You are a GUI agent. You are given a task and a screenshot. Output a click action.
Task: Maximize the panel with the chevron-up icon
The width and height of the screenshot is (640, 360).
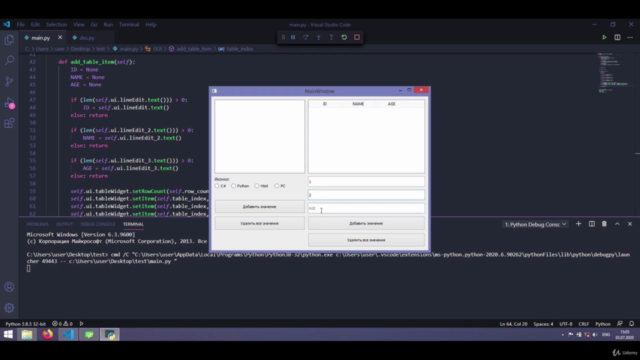point(617,224)
